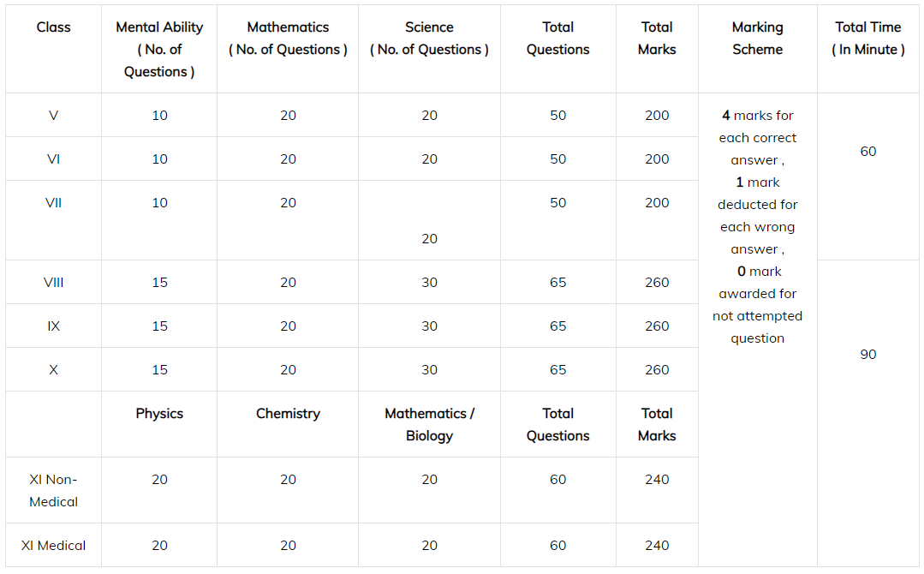Viewport: 924px width, 574px height.
Task: Select the Class V row label
Action: (x=53, y=116)
